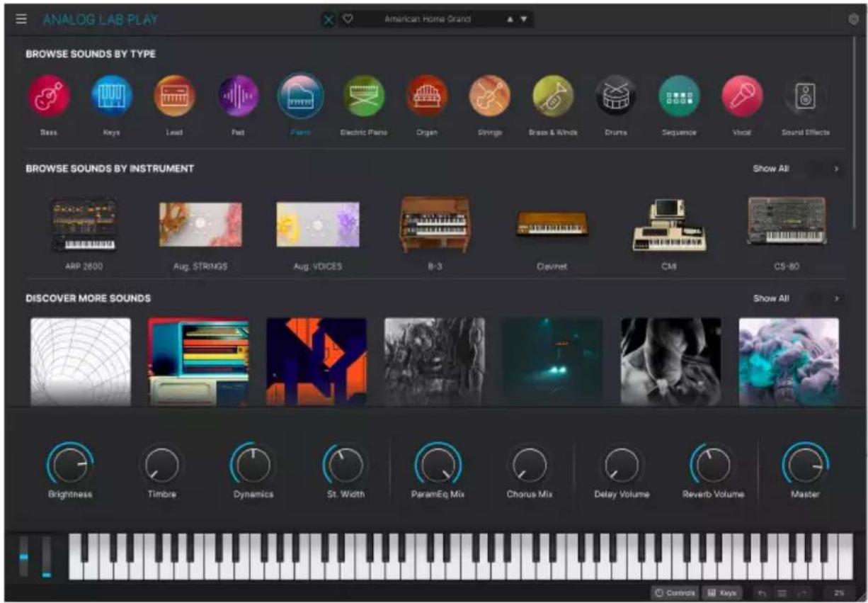868x603 pixels.
Task: Open the hamburger main menu
Action: (22, 19)
